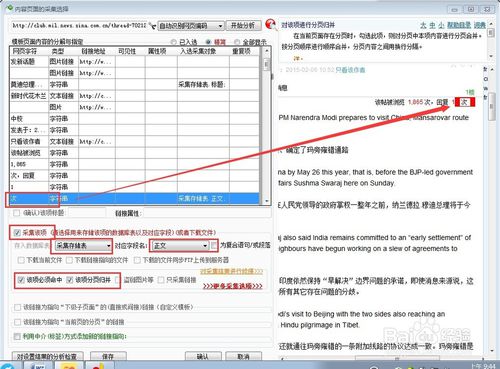Select the 全部显示 radio button
This screenshot has width=500, height=369.
(237, 42)
